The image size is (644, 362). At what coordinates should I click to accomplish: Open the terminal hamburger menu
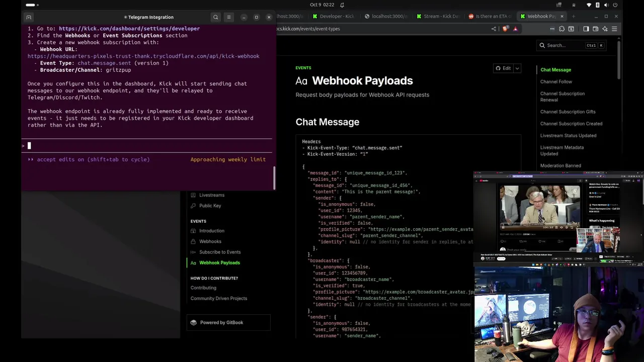[229, 17]
